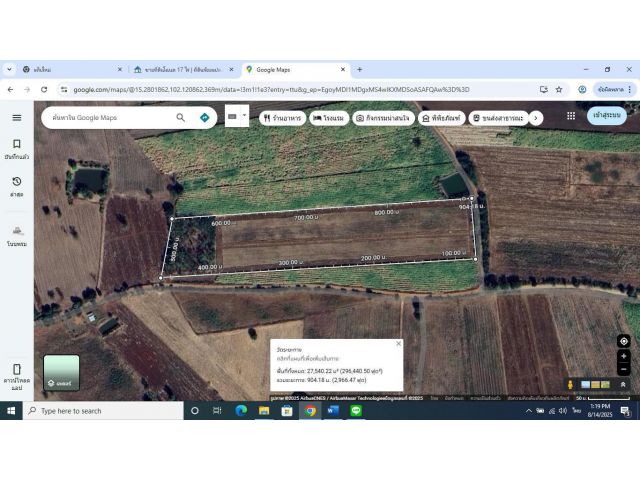The width and height of the screenshot is (640, 480).
Task: Open Word from taskbar
Action: click(x=333, y=411)
